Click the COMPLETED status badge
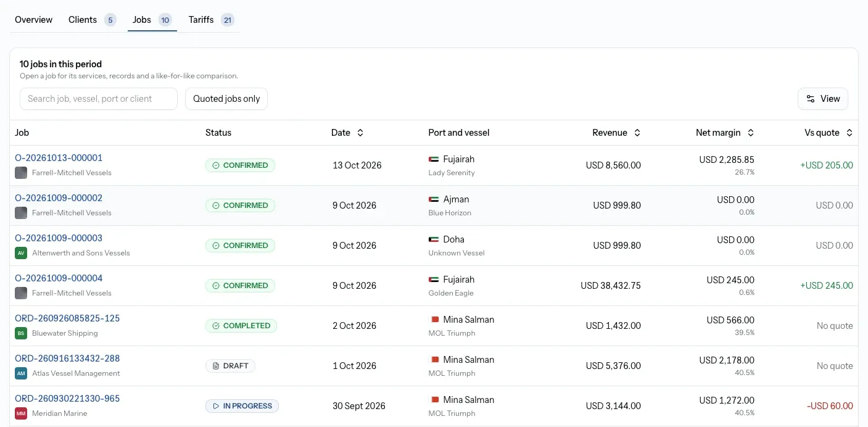868x427 pixels. pyautogui.click(x=241, y=326)
